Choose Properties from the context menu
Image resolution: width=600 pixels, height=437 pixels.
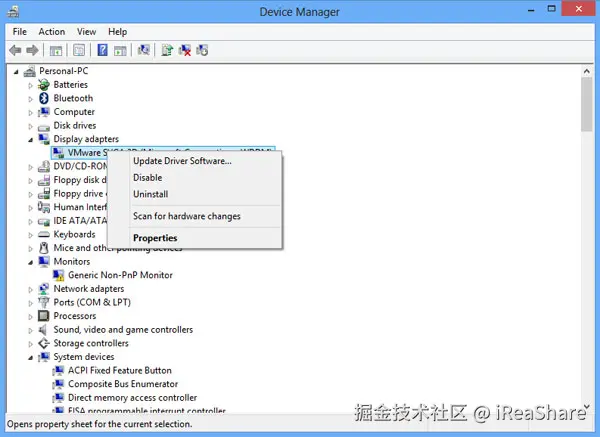pyautogui.click(x=195, y=238)
